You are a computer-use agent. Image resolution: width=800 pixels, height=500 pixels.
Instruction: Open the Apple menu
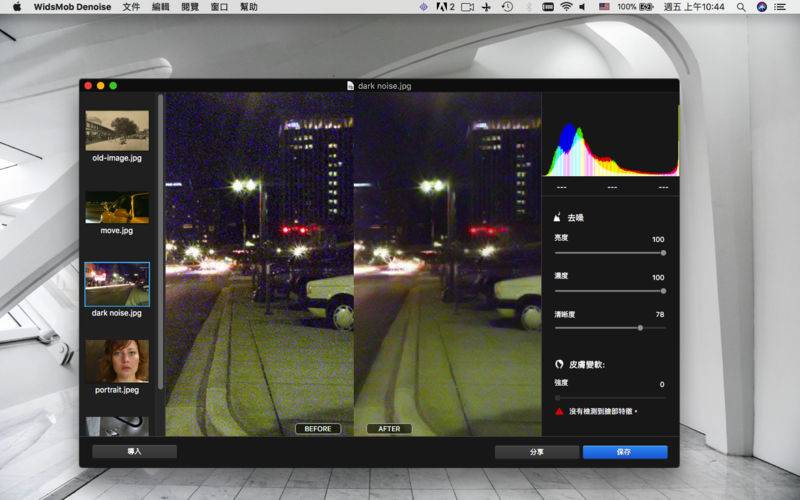click(x=17, y=7)
